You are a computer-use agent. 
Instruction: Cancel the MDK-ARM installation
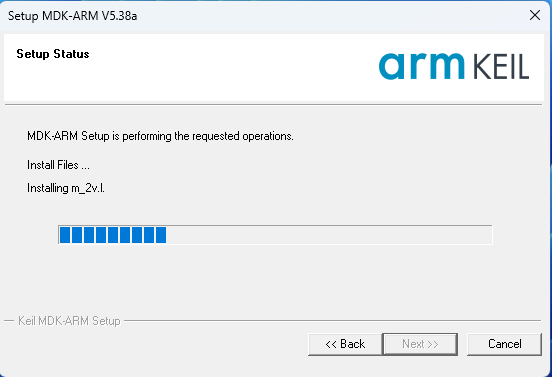click(x=504, y=344)
